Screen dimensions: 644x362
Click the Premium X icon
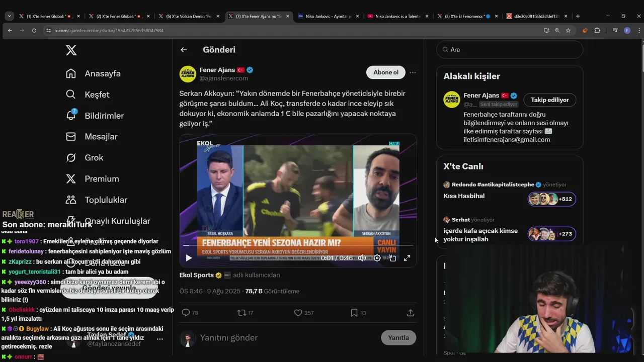(71, 179)
